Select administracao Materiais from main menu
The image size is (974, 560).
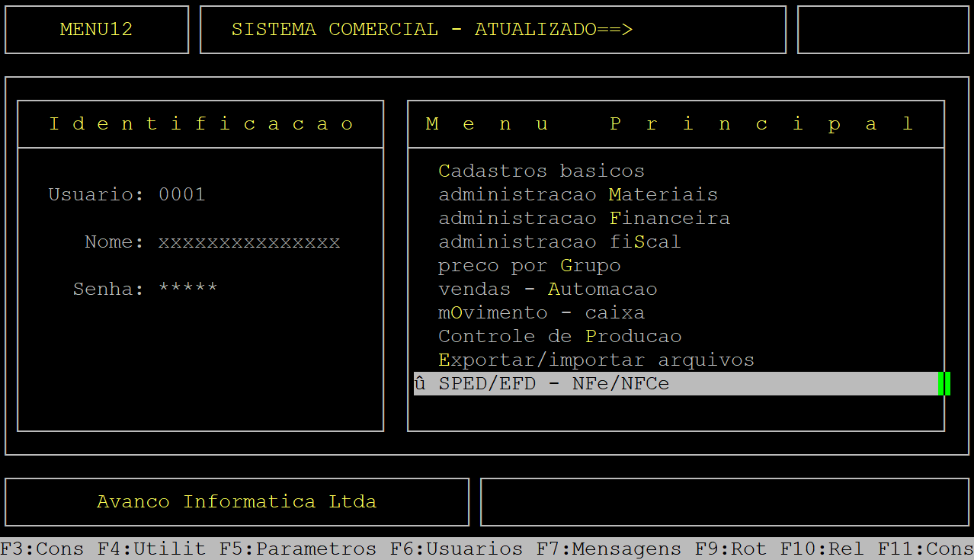[578, 194]
